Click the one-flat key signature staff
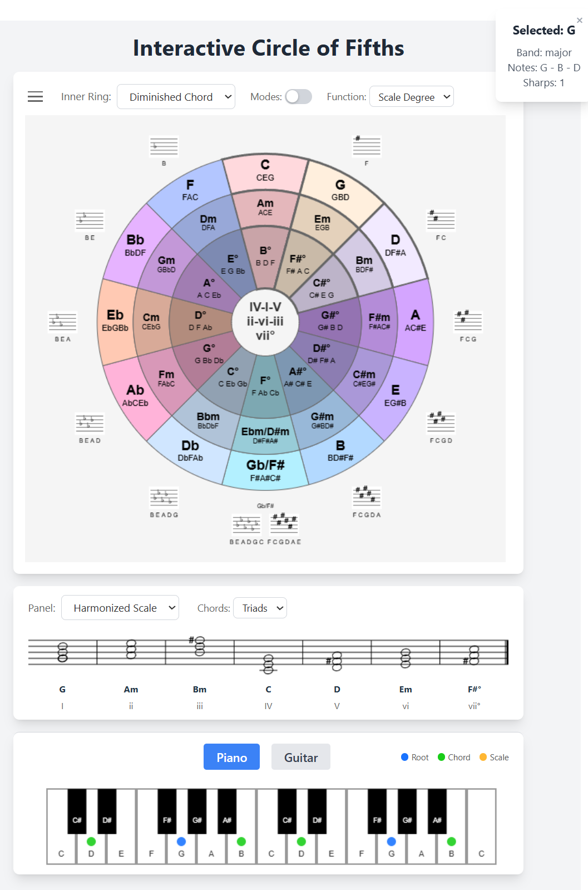 [164, 147]
